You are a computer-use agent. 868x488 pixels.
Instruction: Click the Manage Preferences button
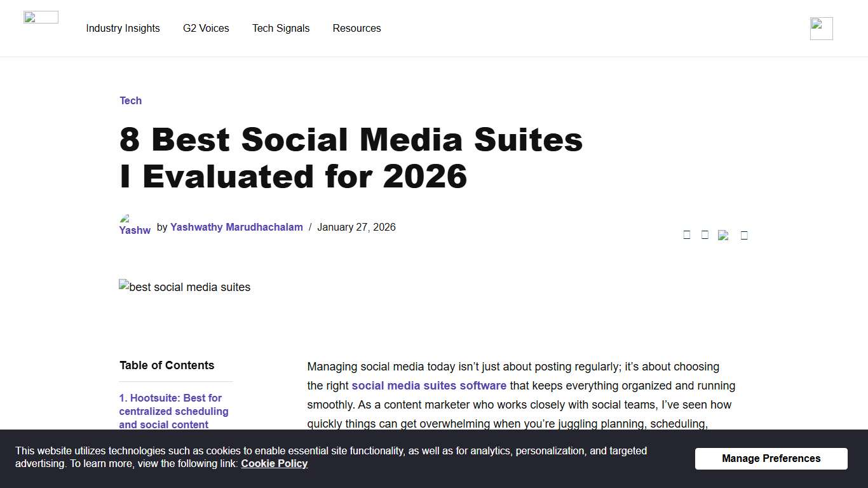tap(771, 458)
